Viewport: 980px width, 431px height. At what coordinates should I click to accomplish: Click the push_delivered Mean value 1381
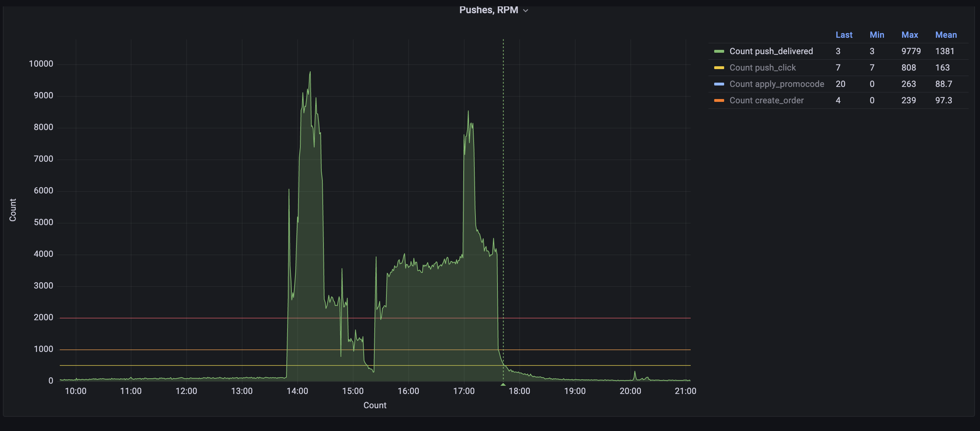coord(945,51)
